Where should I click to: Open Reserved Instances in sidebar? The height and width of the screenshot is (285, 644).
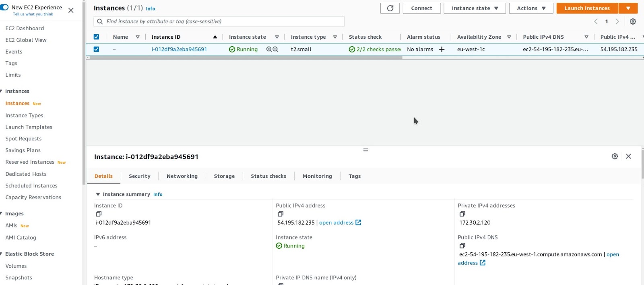(x=30, y=162)
